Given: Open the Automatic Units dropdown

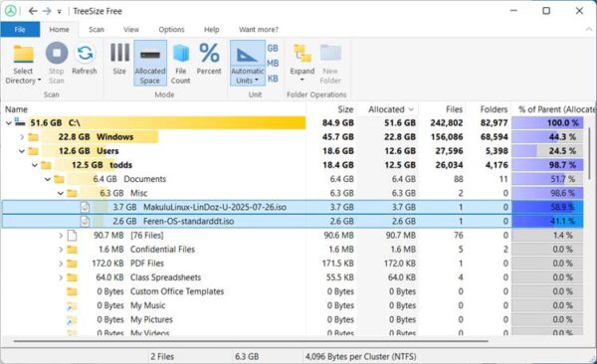Looking at the screenshot, I should (x=248, y=63).
